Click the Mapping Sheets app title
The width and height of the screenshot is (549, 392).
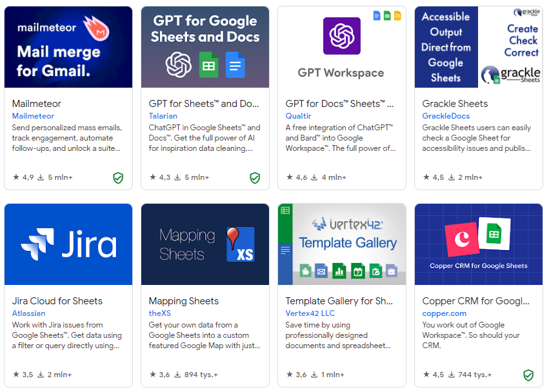[x=183, y=301]
